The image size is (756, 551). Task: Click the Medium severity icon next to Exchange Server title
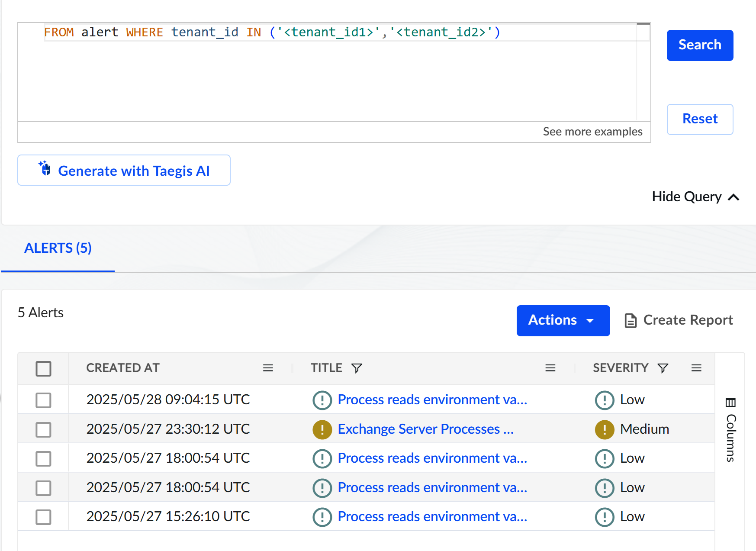coord(322,430)
